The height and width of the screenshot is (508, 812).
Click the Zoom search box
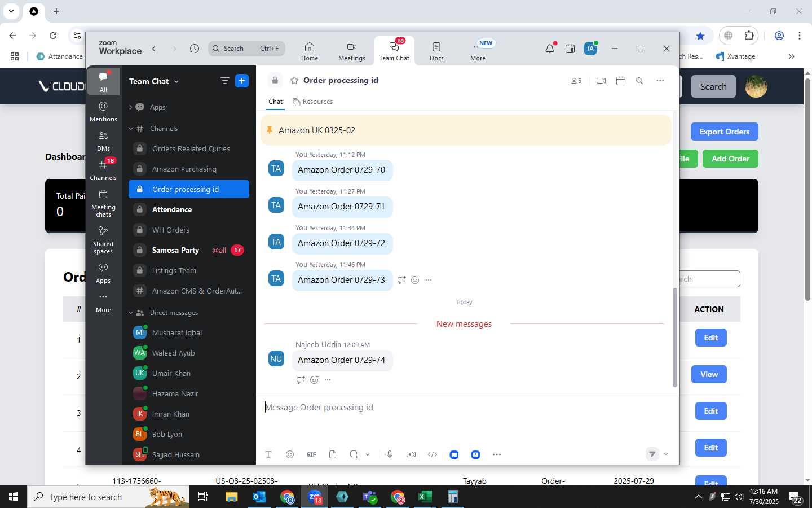[x=246, y=49]
